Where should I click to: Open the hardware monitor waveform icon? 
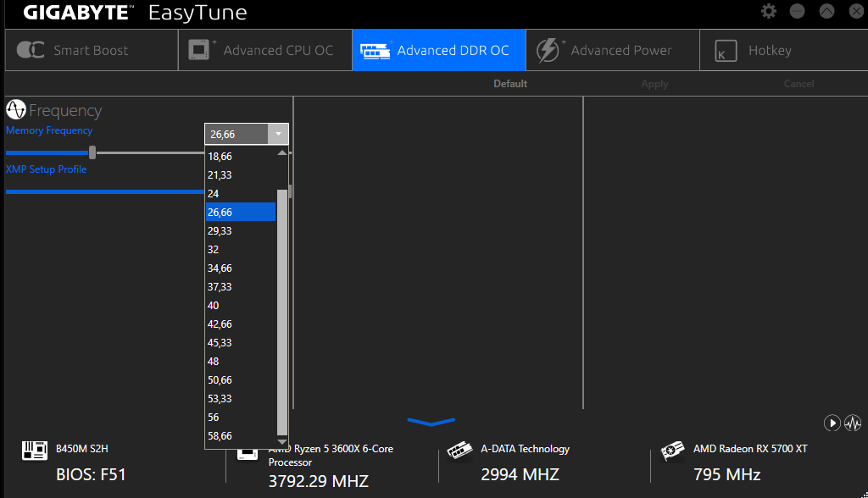click(x=853, y=423)
